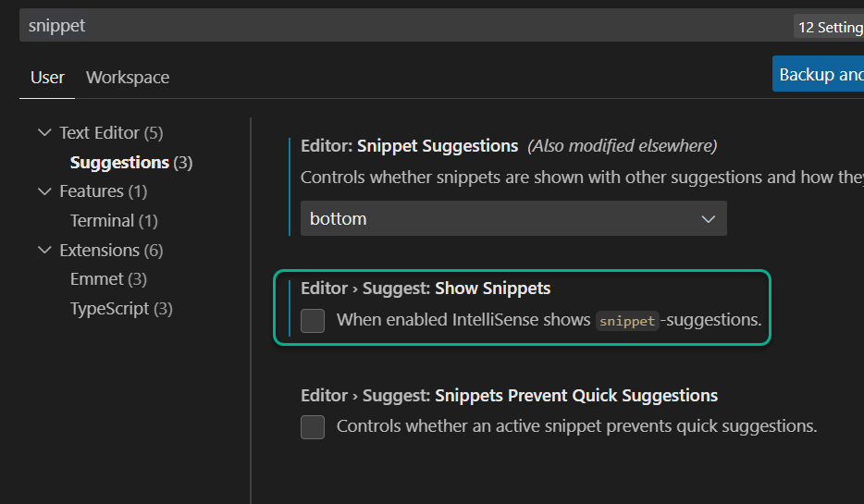Open the Snippet Suggestions dropdown arrow

(708, 219)
